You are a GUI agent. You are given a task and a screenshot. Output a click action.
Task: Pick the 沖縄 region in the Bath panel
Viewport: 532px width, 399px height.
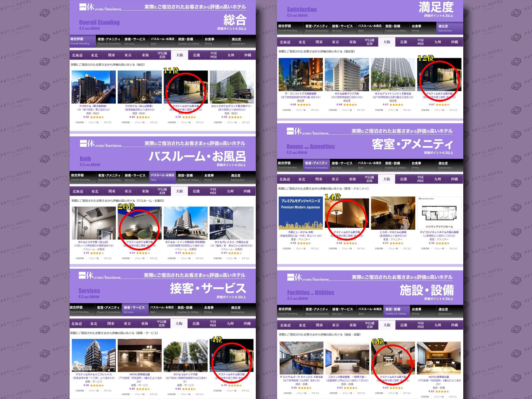click(247, 192)
